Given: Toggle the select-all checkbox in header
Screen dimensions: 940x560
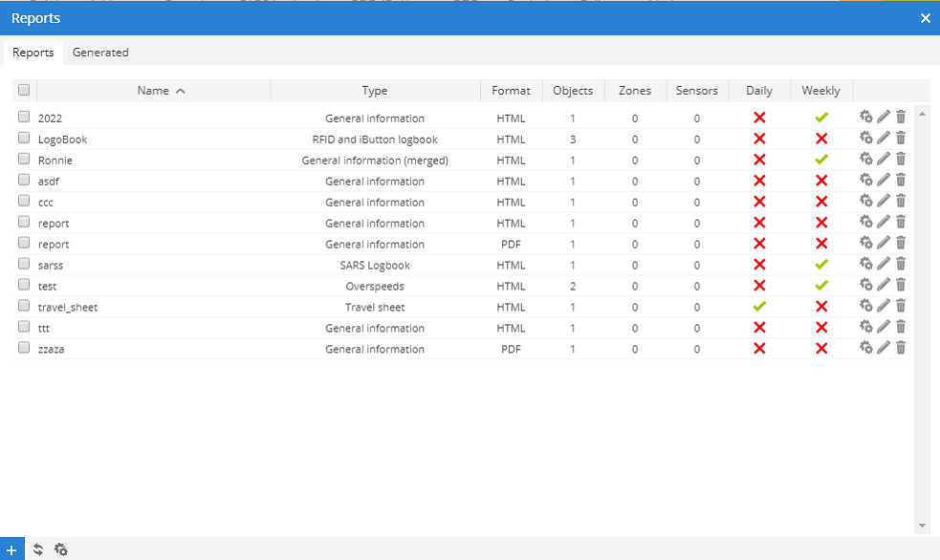Looking at the screenshot, I should 24,91.
